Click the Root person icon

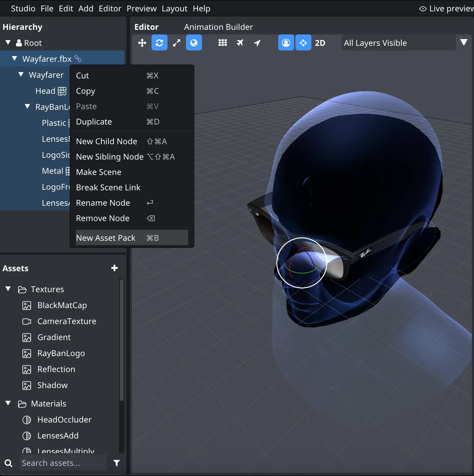pyautogui.click(x=19, y=43)
